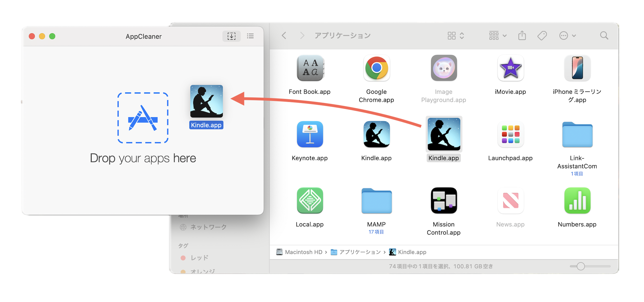This screenshot has height=302, width=644.
Task: Go forward in Finder navigation
Action: tap(302, 36)
